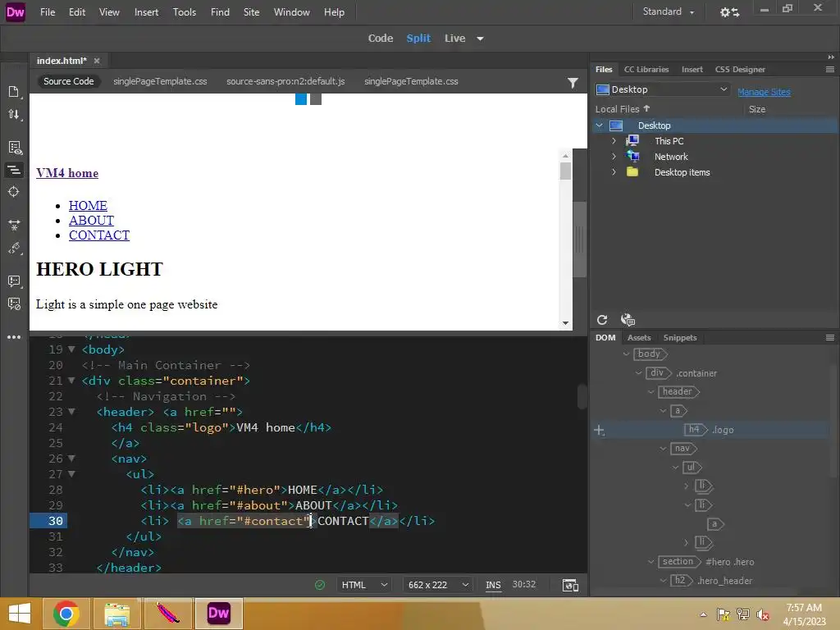Open the Manage Sites link
This screenshot has width=840, height=630.
pyautogui.click(x=764, y=92)
